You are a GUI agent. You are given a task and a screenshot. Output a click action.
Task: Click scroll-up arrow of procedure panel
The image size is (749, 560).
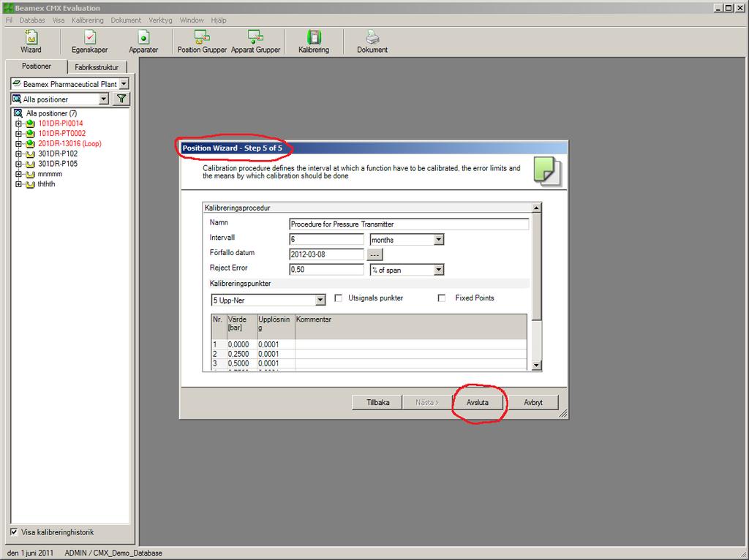pos(536,208)
